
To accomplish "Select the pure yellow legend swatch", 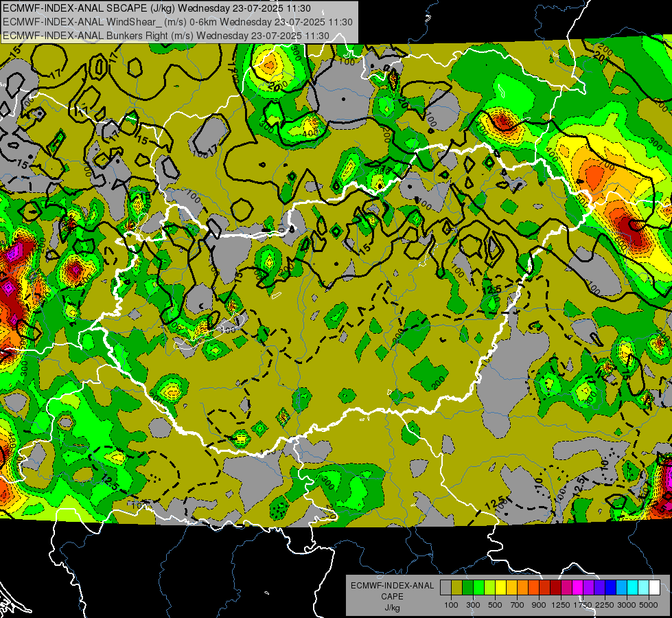I will [500, 588].
